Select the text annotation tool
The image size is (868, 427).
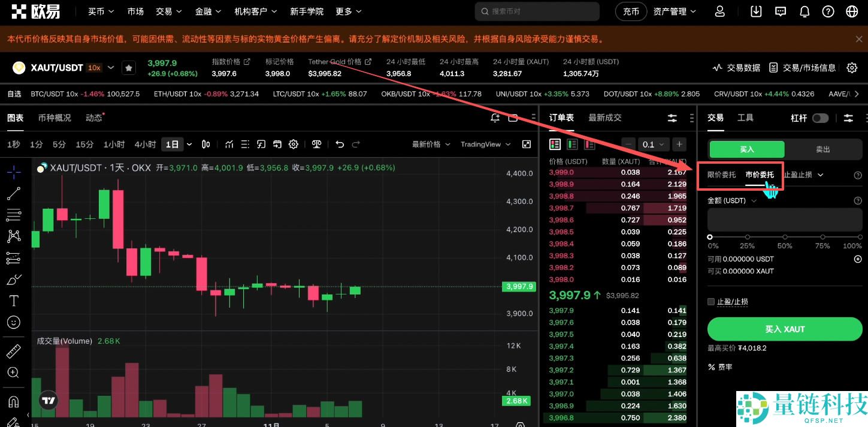13,300
